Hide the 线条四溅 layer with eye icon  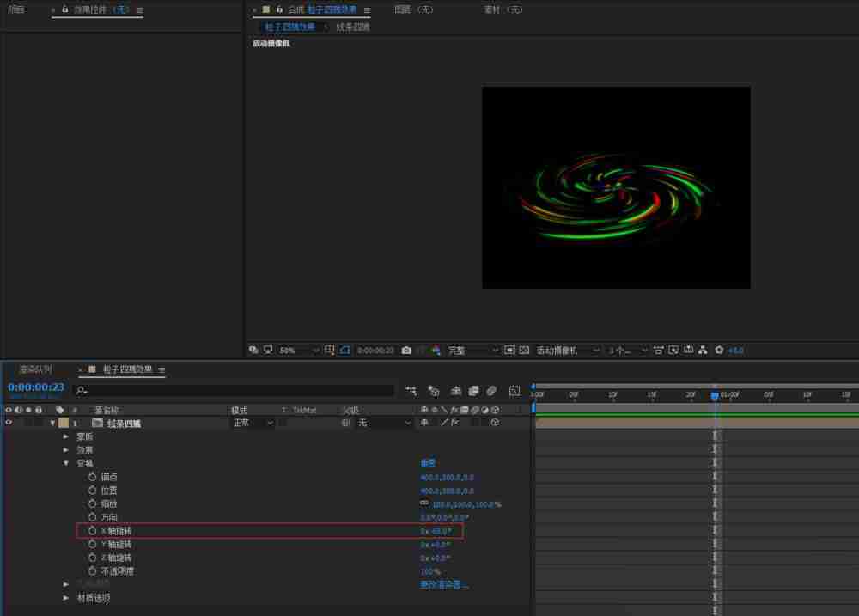(9, 423)
